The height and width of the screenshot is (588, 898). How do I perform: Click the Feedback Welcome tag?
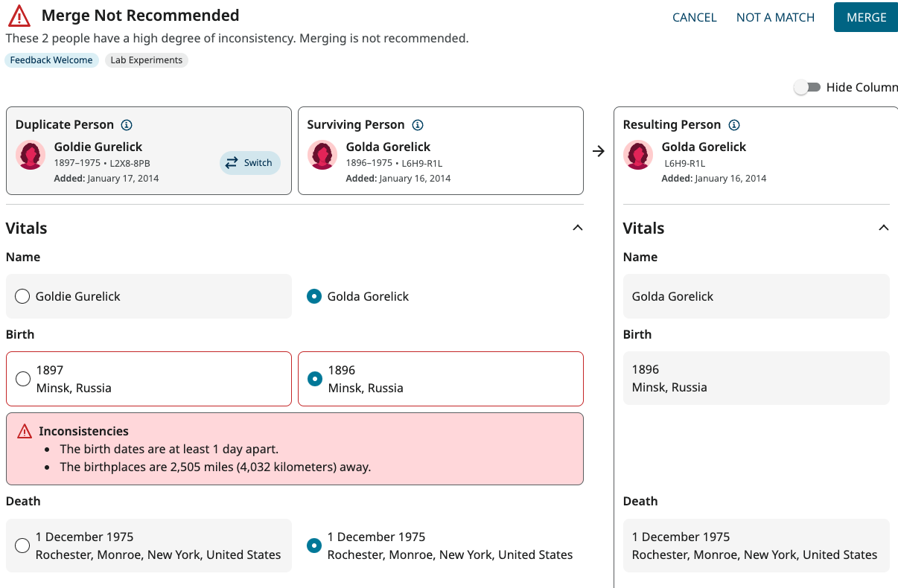(51, 60)
